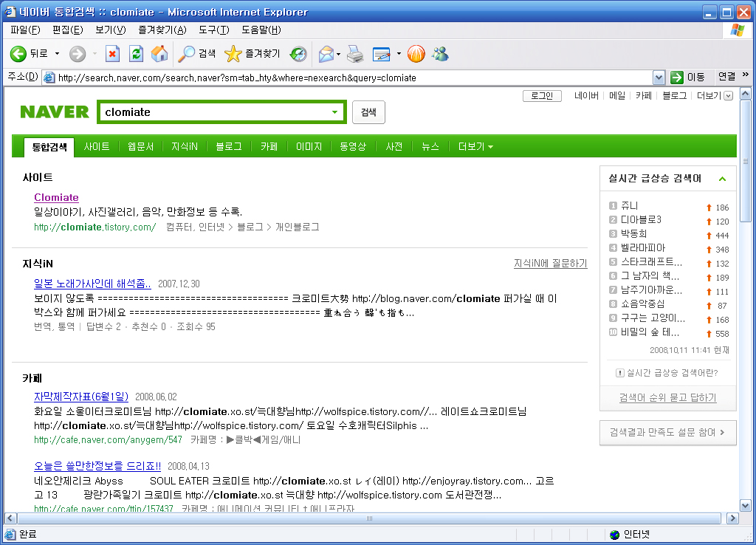
Task: Refresh the page with green arrows icon
Action: [x=137, y=53]
